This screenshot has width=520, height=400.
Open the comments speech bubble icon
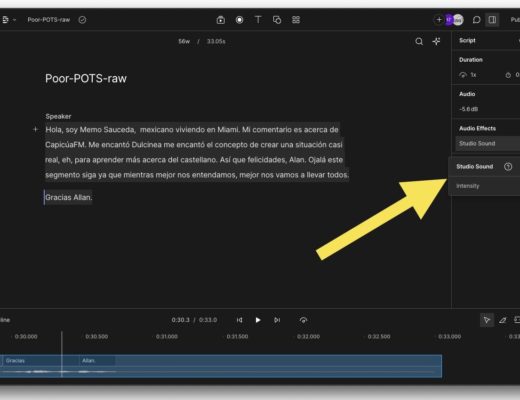476,20
